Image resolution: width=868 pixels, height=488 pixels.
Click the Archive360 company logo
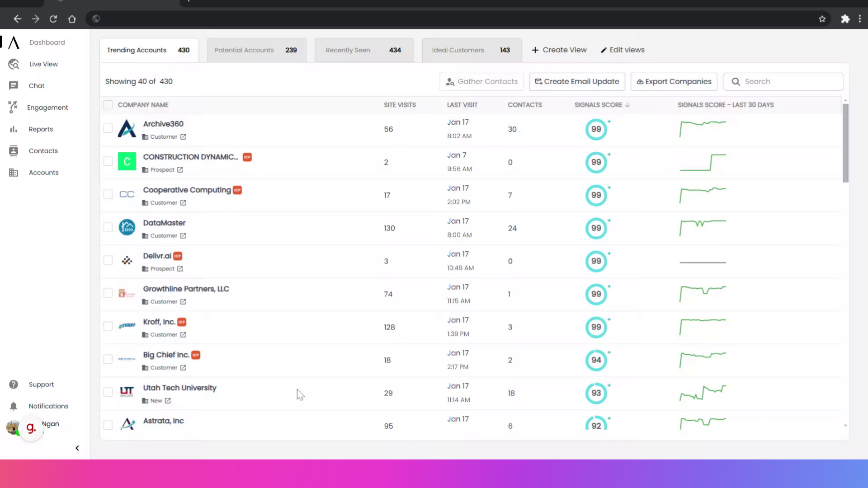pyautogui.click(x=127, y=129)
